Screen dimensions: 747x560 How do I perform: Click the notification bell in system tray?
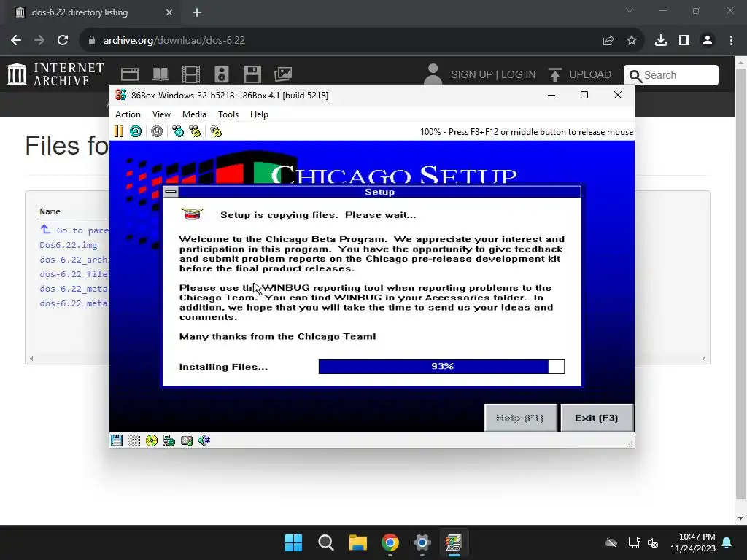point(727,542)
